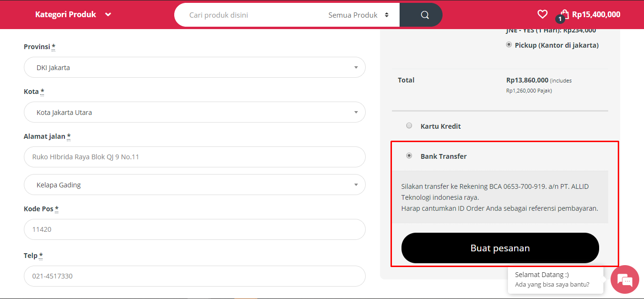
Task: Click the Telp phone number field
Action: click(x=194, y=276)
